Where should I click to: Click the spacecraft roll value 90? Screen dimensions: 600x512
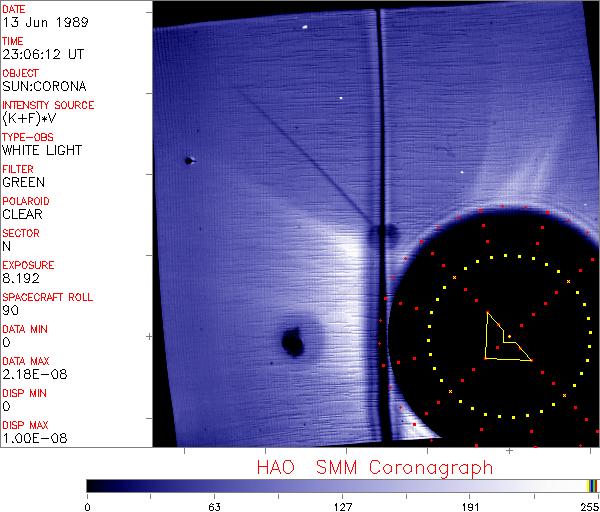coord(10,310)
